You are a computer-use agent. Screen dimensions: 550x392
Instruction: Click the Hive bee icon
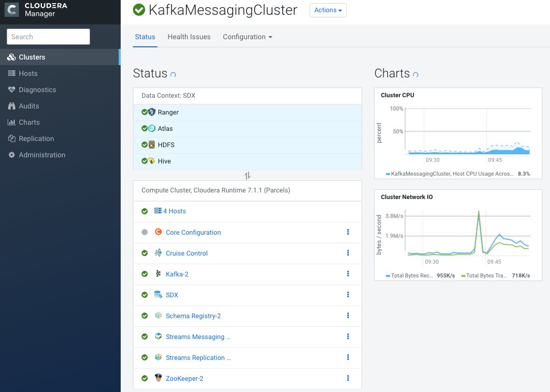coord(152,161)
